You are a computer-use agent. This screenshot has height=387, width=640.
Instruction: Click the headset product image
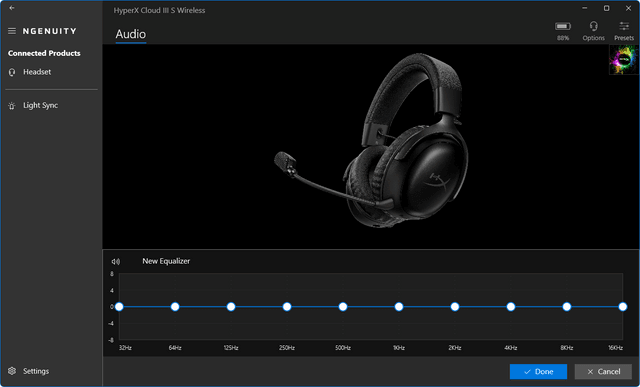tap(371, 141)
